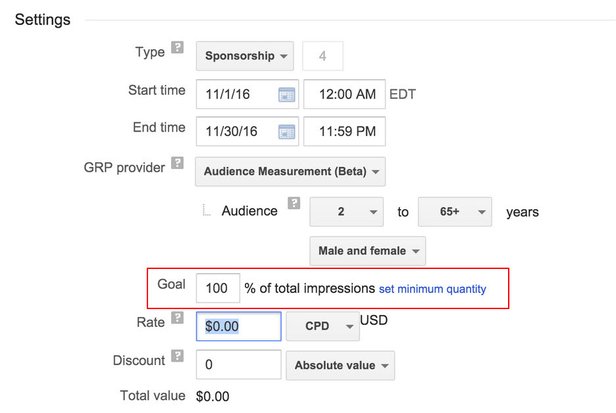Open the Start time calendar picker icon
616x413 pixels.
point(286,96)
